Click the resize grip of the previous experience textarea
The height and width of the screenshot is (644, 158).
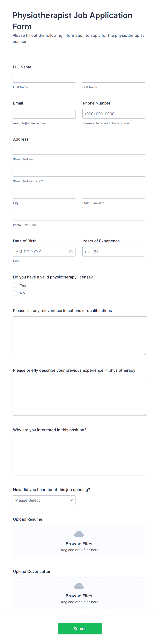pyautogui.click(x=146, y=414)
